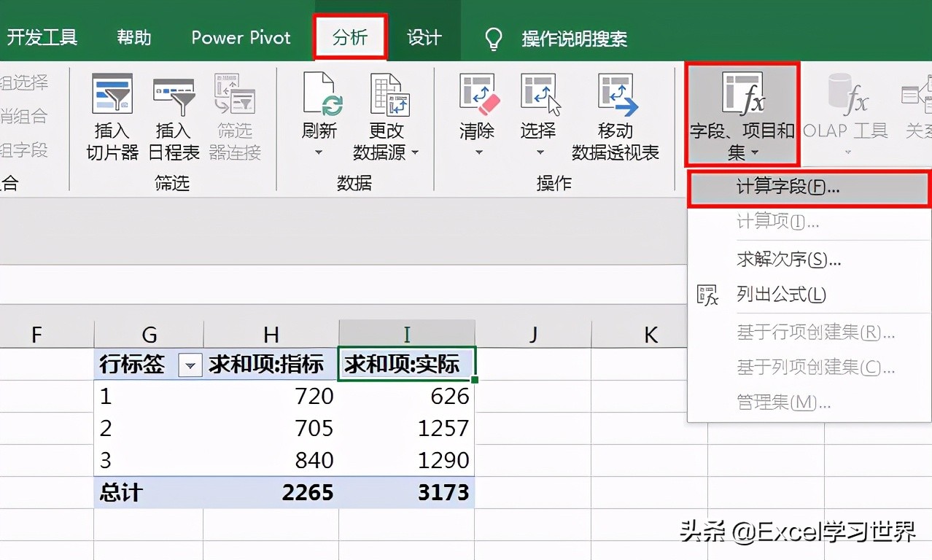Open the Power Pivot tab

(x=241, y=37)
